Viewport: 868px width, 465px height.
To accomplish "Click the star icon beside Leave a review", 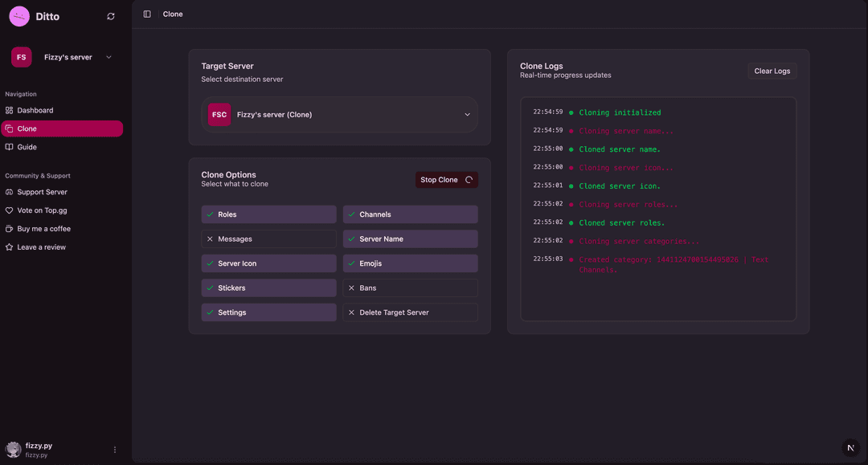I will pyautogui.click(x=9, y=247).
